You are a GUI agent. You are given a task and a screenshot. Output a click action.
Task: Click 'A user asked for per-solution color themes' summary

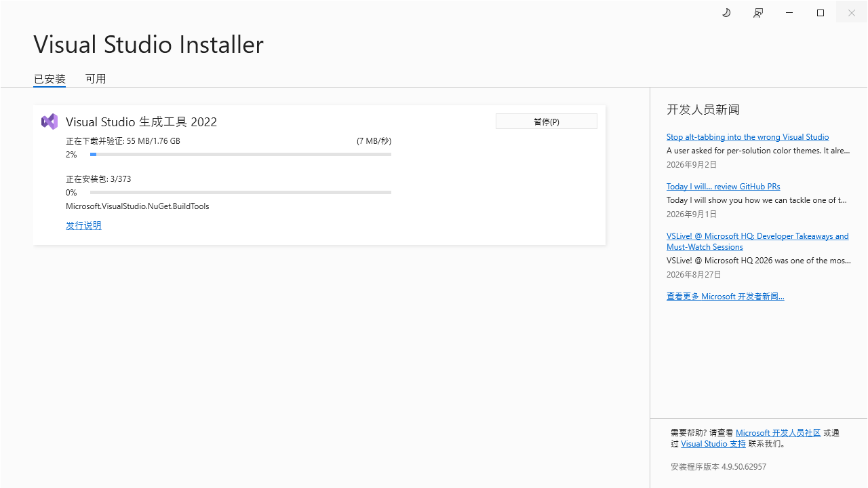[758, 151]
